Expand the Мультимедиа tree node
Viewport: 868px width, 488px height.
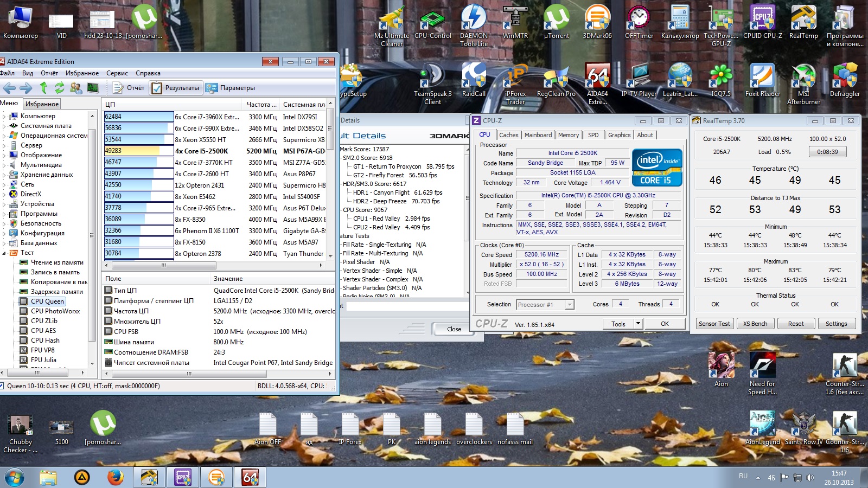[x=4, y=165]
